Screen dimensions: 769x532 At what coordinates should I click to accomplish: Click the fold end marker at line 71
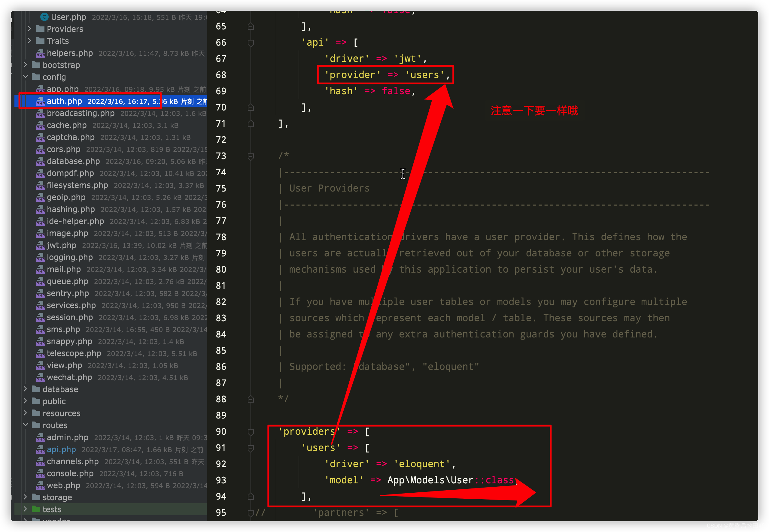coord(251,124)
